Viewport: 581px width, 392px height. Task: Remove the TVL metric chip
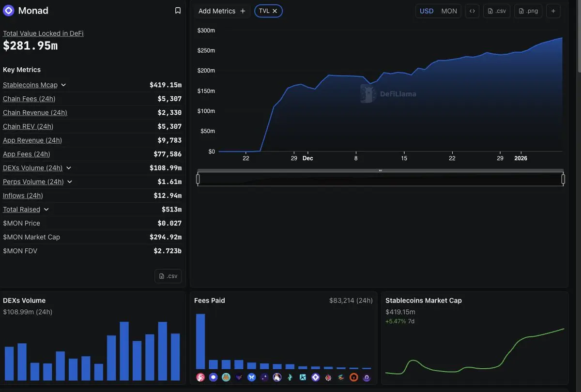tap(275, 11)
